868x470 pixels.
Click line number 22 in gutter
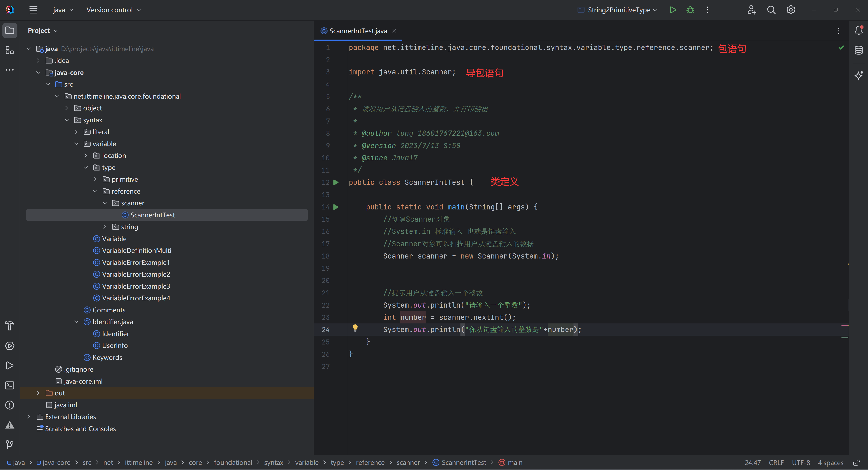pyautogui.click(x=325, y=305)
